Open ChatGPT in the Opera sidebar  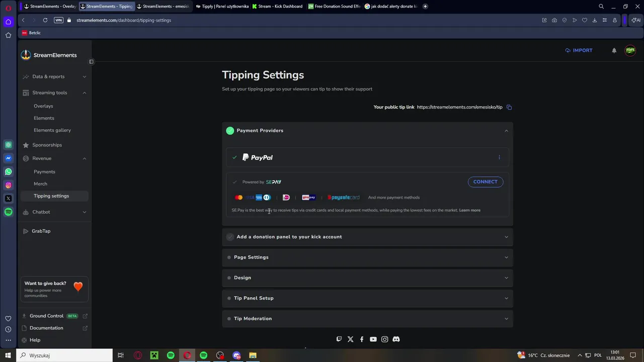[8, 145]
